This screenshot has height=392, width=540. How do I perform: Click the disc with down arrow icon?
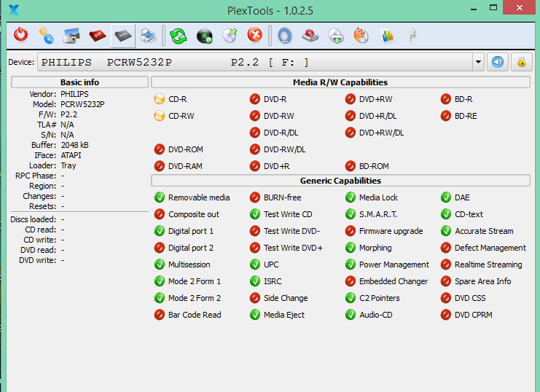pos(336,36)
